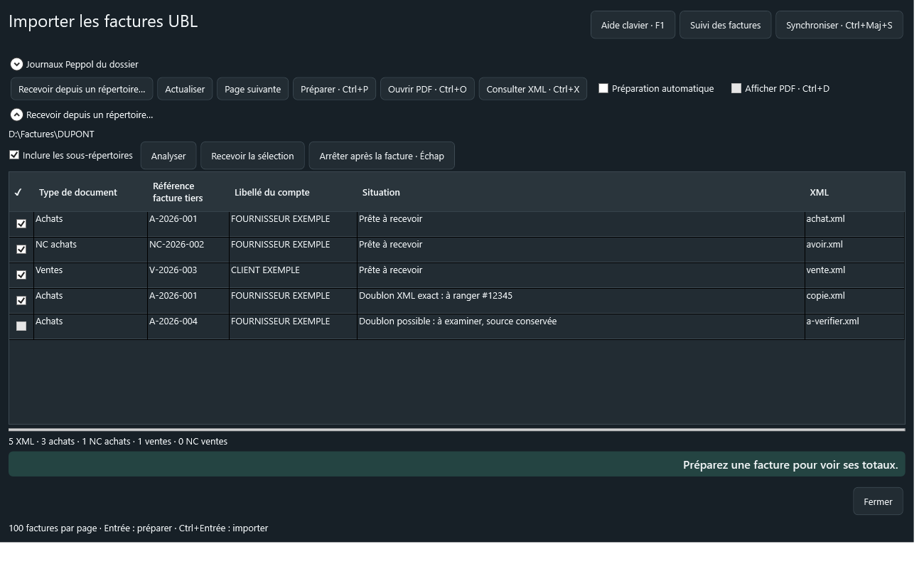Enable Afficher PDF · Ctrl+D checkbox
This screenshot has width=924, height=569.
(736, 89)
